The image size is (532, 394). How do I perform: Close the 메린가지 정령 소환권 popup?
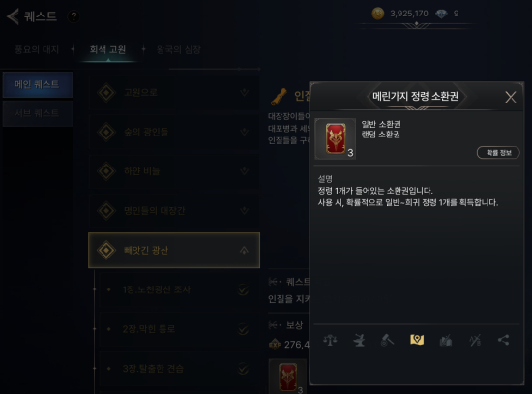pyautogui.click(x=511, y=97)
